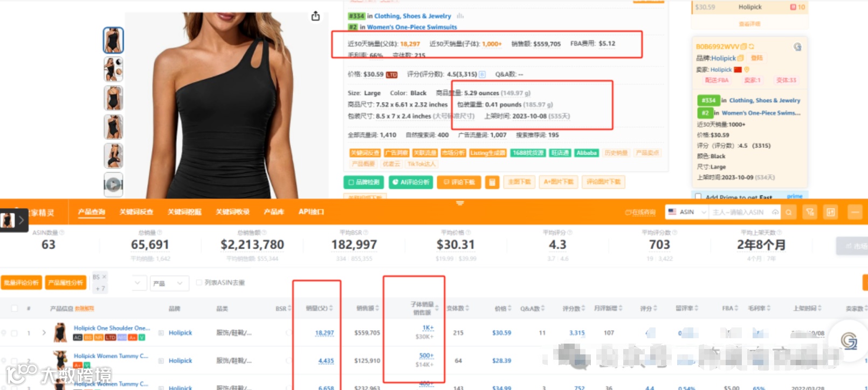
Task: Click the Listing生成器 tag
Action: 488,153
